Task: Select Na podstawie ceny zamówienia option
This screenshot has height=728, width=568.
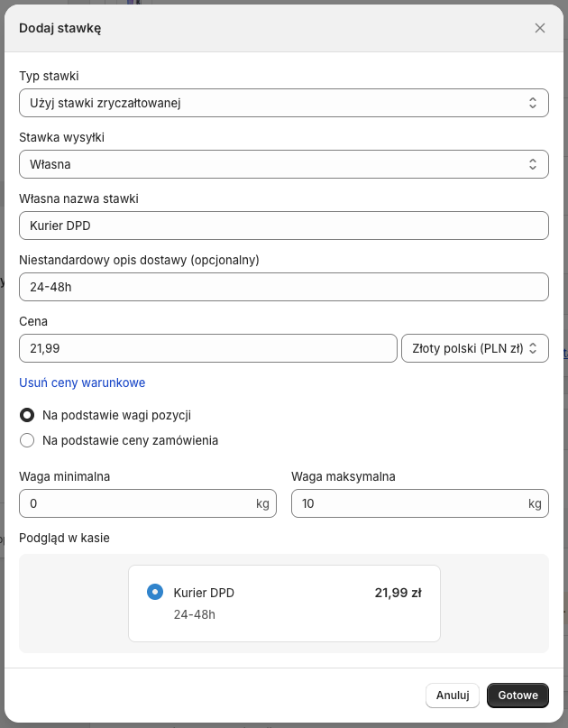Action: pos(27,440)
